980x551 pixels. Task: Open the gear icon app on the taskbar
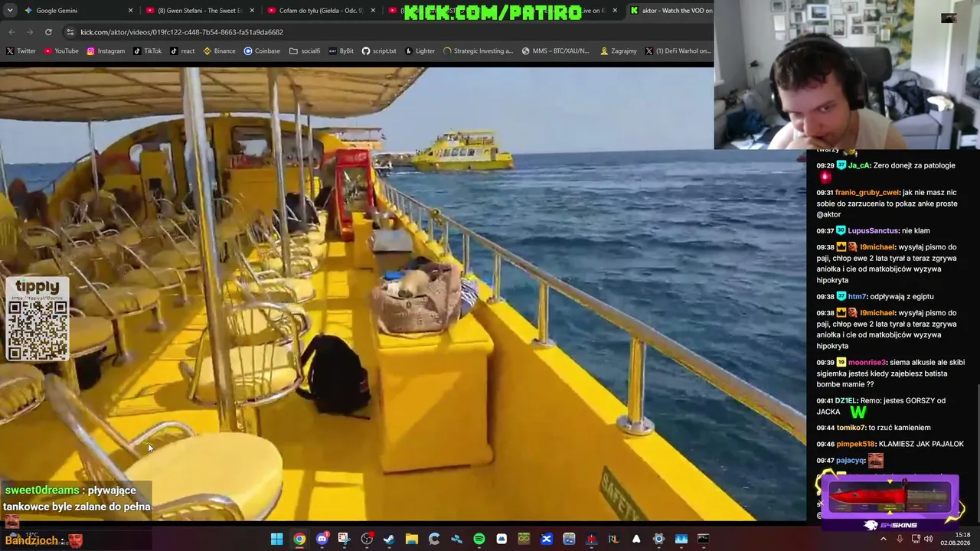tap(658, 539)
